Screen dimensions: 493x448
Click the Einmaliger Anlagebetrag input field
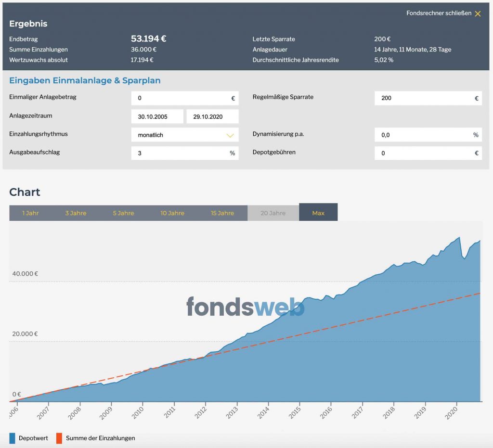point(185,98)
